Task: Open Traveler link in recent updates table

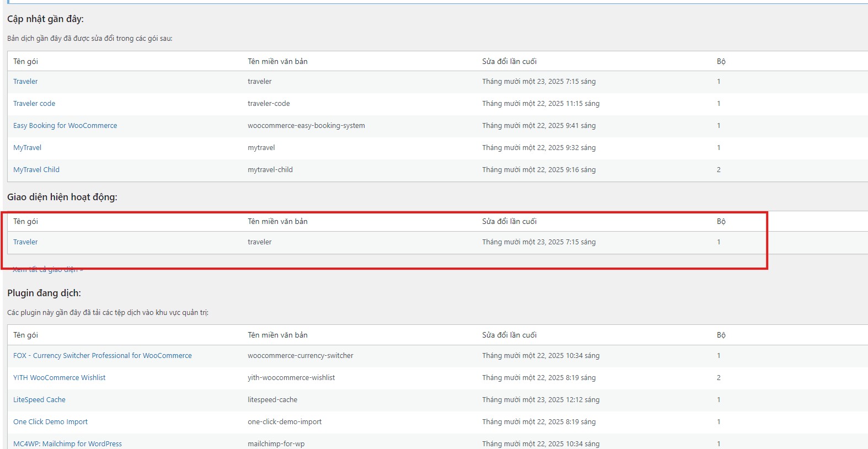Action: pyautogui.click(x=25, y=82)
